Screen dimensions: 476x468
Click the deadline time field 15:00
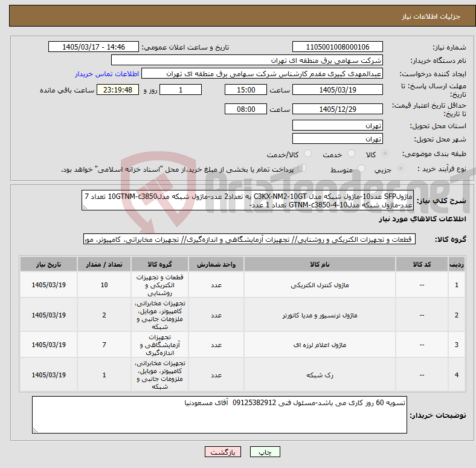click(x=246, y=90)
